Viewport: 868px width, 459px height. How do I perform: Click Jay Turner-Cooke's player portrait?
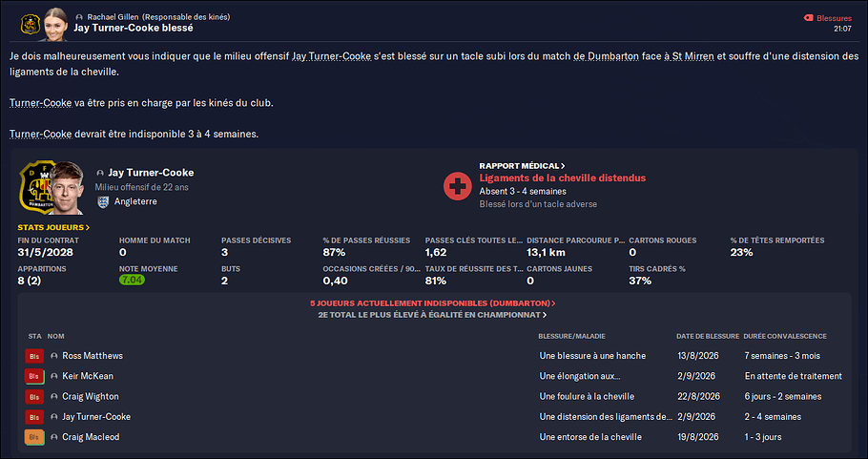(65, 187)
